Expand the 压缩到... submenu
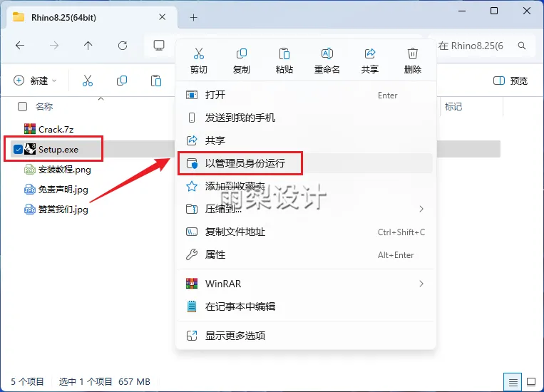 [421, 209]
